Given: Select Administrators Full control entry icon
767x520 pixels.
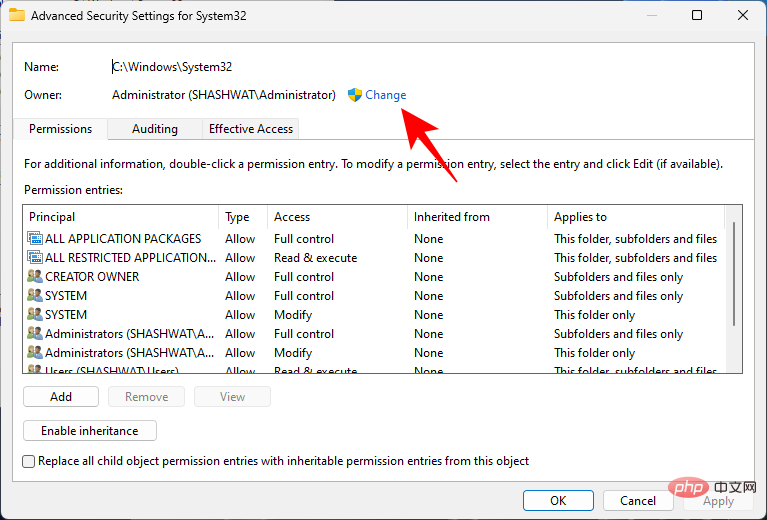Looking at the screenshot, I should [35, 334].
